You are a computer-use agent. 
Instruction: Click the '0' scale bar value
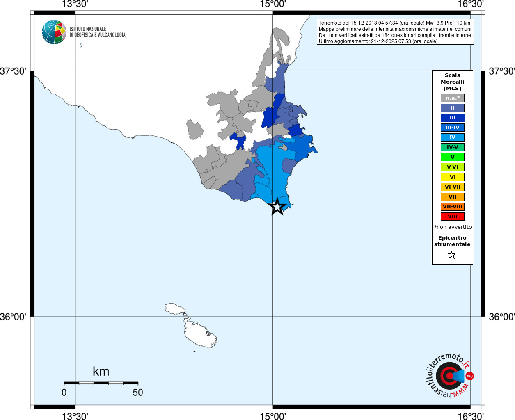pyautogui.click(x=64, y=393)
